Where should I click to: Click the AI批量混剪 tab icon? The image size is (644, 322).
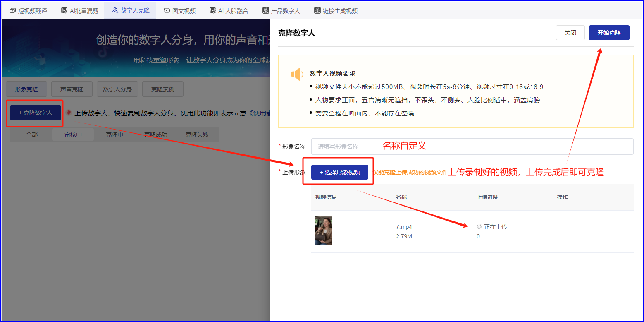click(64, 11)
